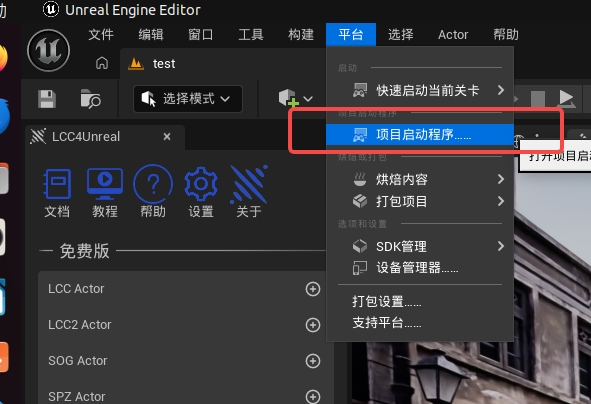
Task: Open the 帮助 menu in the menu bar
Action: tap(506, 35)
